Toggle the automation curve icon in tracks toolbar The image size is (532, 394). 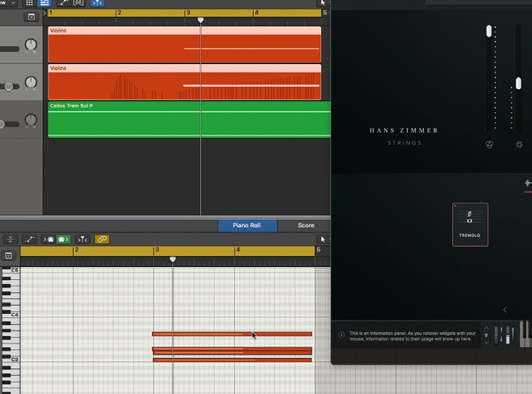63,3
